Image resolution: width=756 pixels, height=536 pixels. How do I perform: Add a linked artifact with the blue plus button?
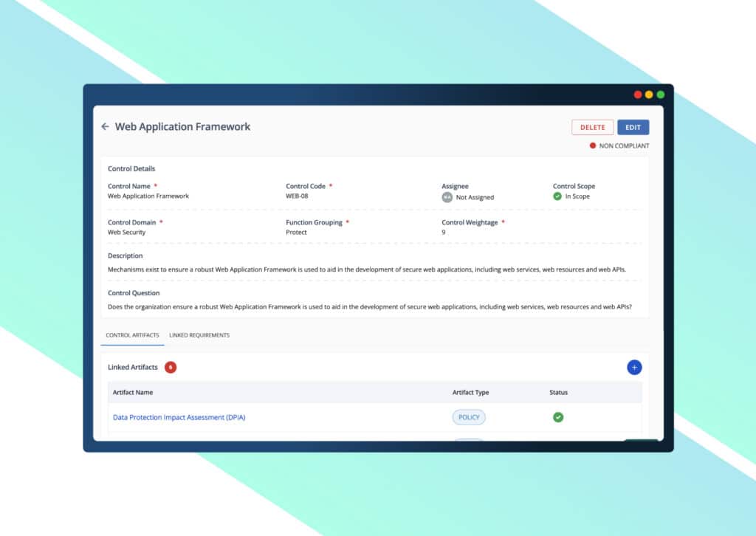click(x=634, y=367)
